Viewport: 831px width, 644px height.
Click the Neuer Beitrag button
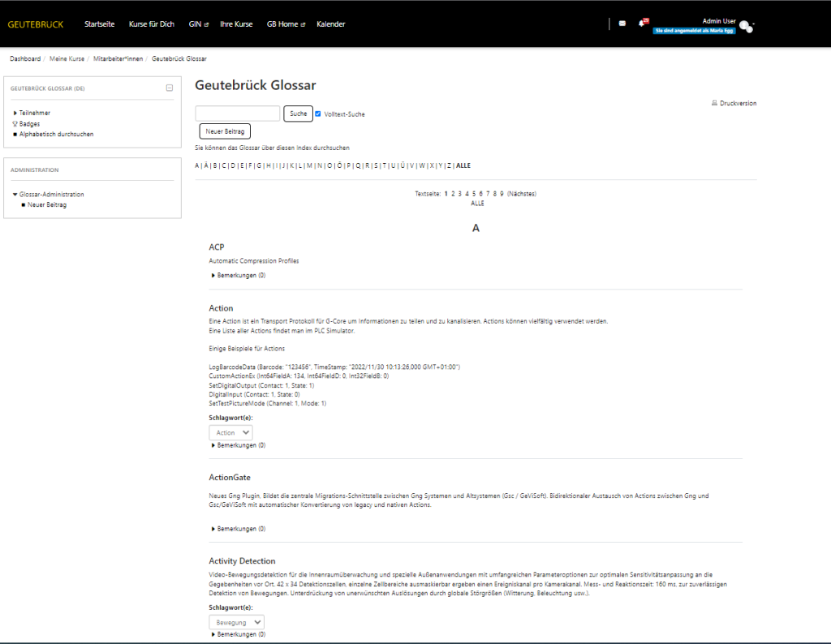[225, 131]
